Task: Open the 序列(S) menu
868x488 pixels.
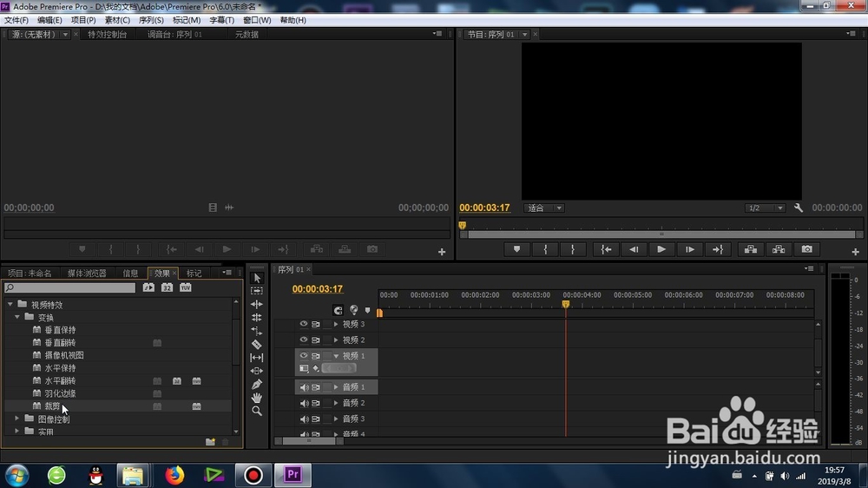Action: (151, 20)
